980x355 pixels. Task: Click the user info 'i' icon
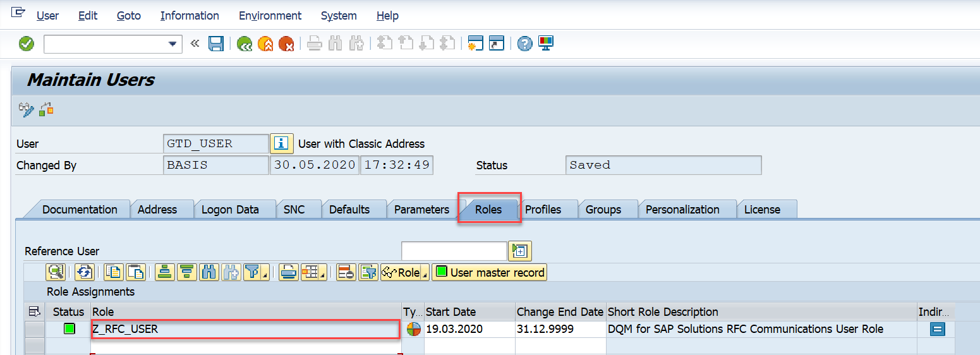tap(281, 143)
